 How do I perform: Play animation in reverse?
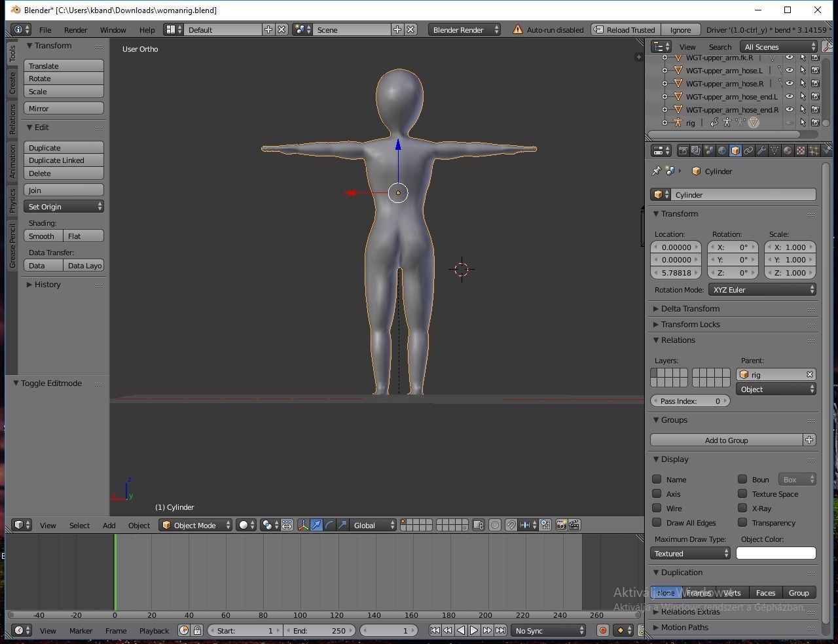(x=461, y=630)
